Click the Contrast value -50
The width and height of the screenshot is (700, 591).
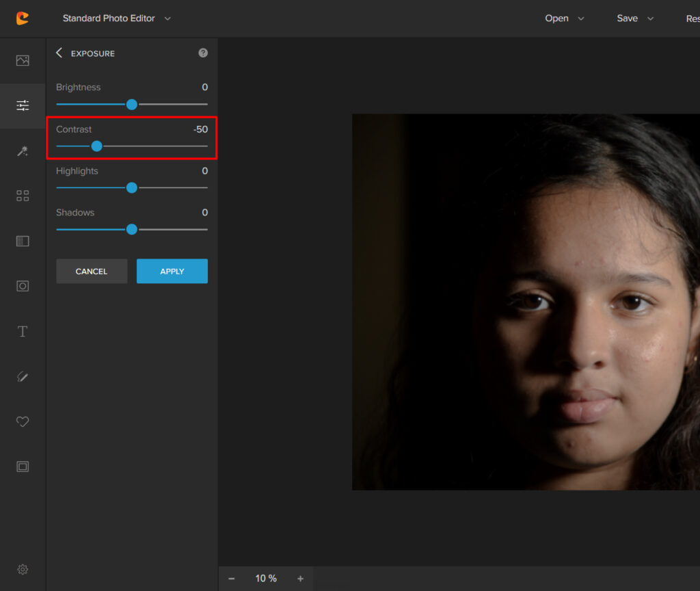coord(200,129)
